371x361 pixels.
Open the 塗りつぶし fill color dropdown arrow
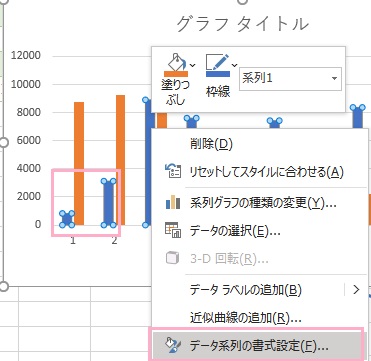coord(192,65)
